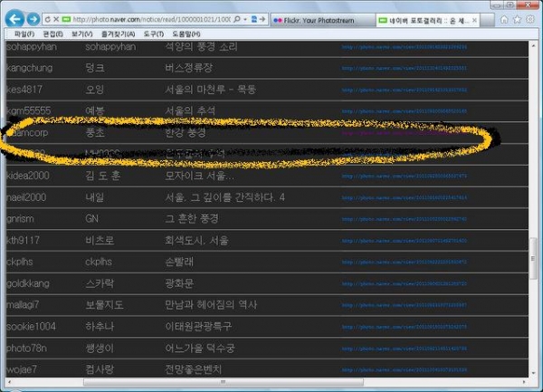
Task: Click the address bar search magnifier icon
Action: 237,19
